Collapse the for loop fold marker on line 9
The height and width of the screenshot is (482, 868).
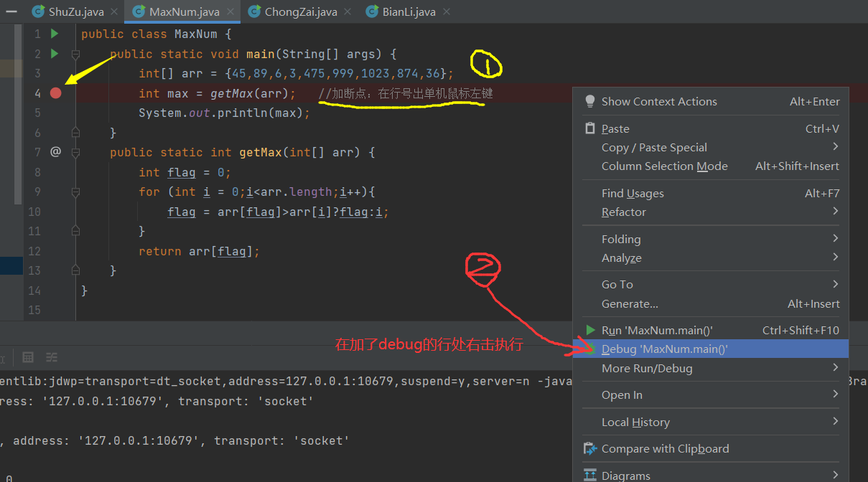click(75, 192)
